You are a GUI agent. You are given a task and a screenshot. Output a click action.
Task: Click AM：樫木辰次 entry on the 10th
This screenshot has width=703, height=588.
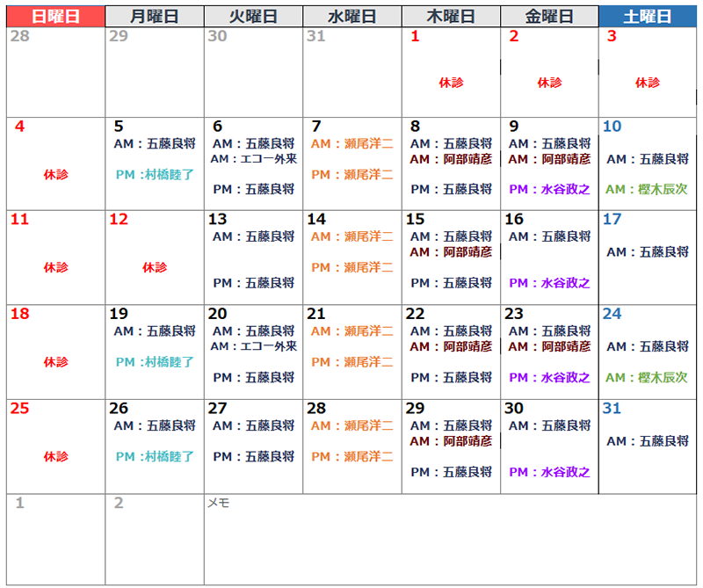(647, 189)
